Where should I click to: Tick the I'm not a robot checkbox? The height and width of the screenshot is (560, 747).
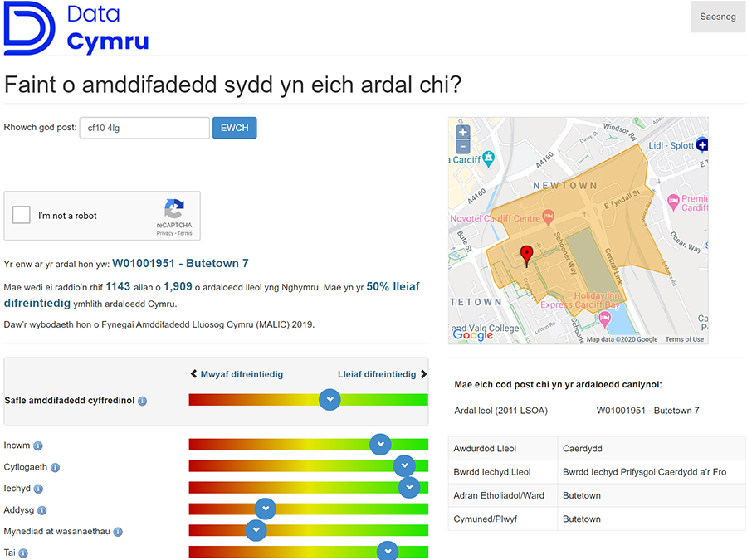(22, 216)
